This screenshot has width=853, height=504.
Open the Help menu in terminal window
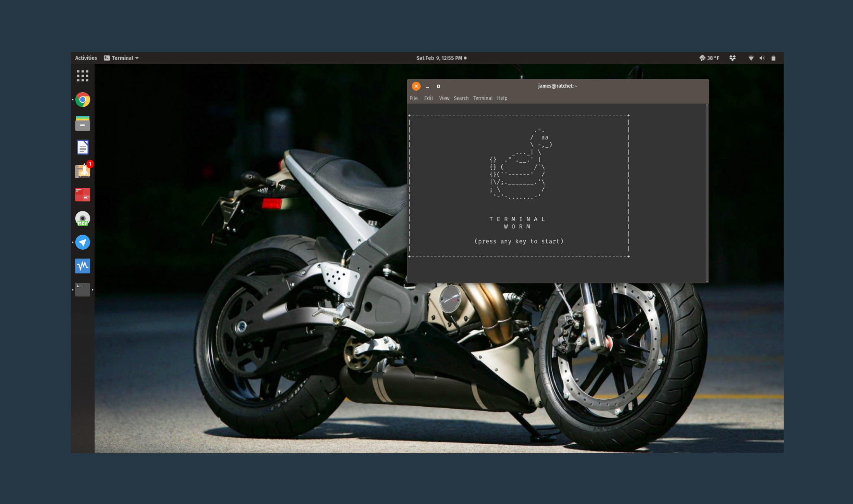[502, 98]
